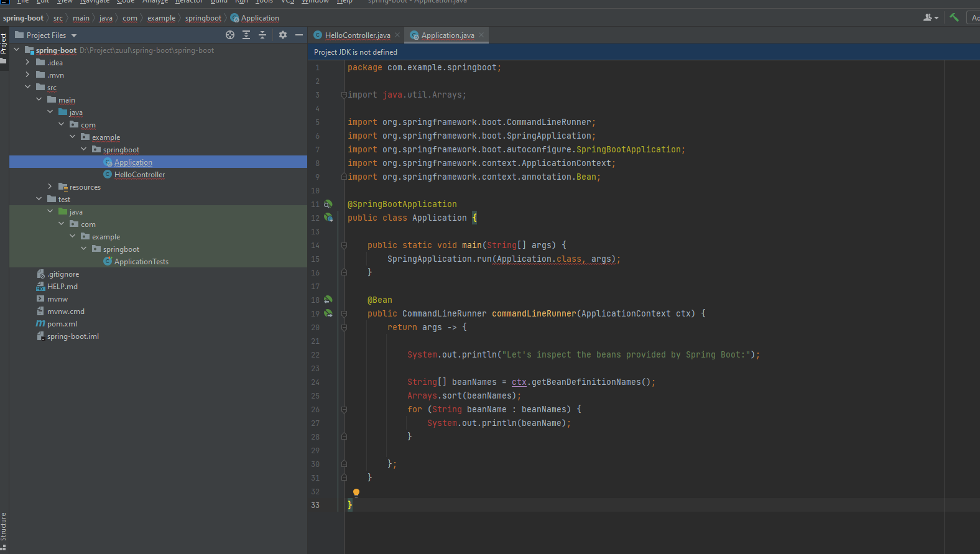Click the Spring bean gutter icon at line 18

328,300
